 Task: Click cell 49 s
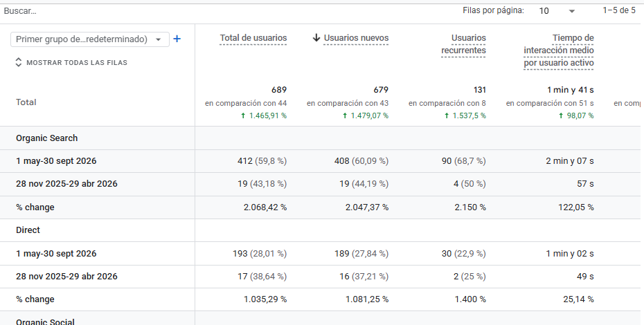pos(585,277)
